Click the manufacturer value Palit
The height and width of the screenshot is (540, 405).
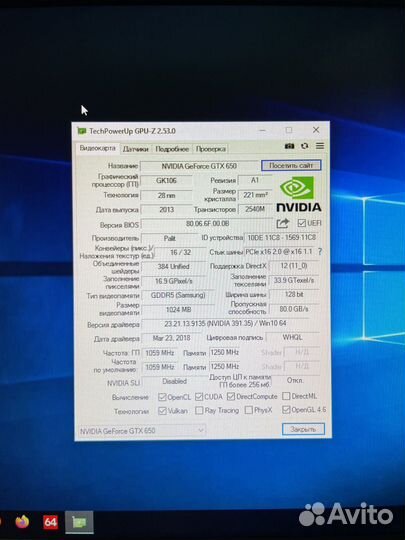click(x=169, y=238)
